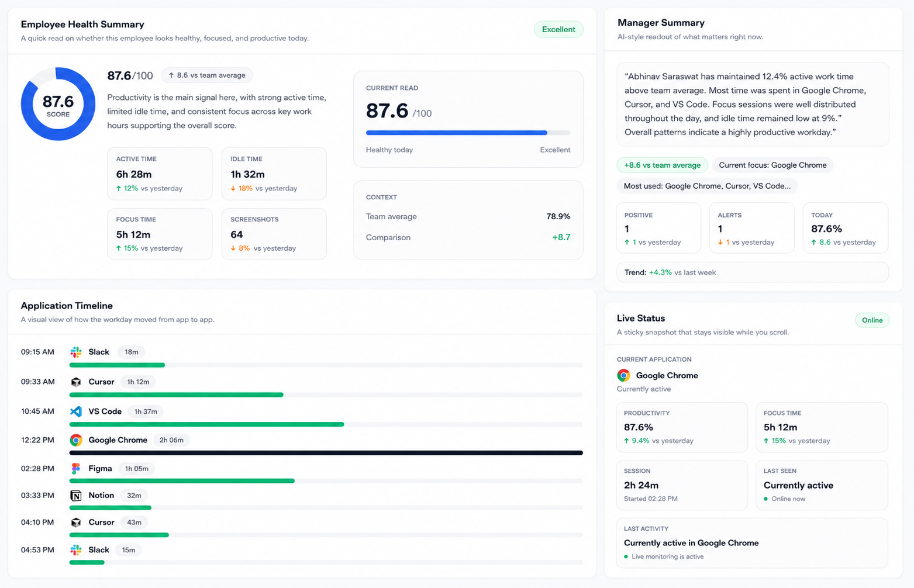
Task: Click the 87.6 score donut chart
Action: 58,104
